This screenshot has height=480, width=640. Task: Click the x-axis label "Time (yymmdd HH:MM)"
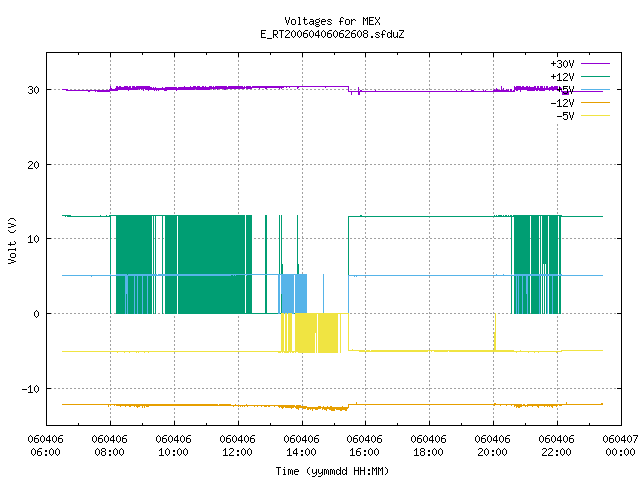coord(332,471)
